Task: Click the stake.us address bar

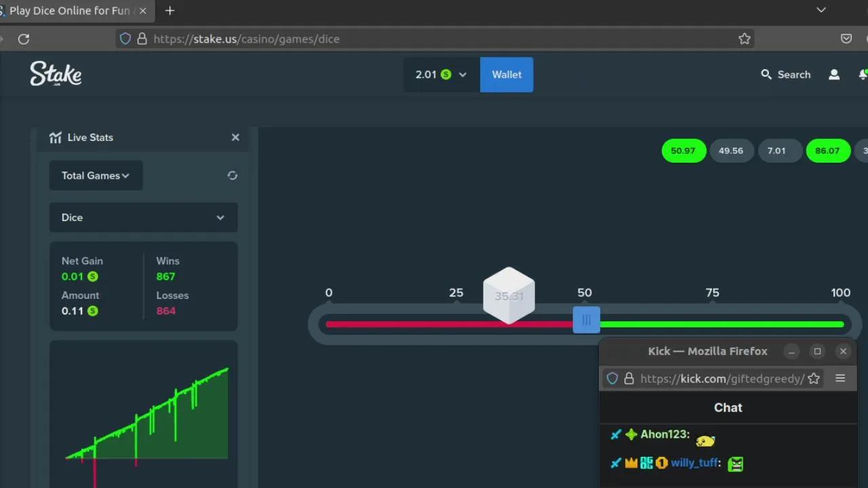Action: click(434, 39)
